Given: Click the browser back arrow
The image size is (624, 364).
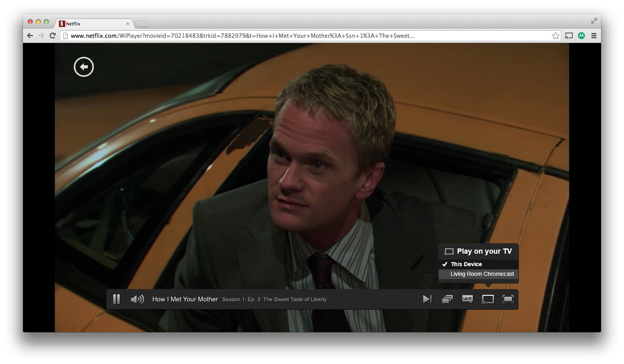Looking at the screenshot, I should 30,36.
